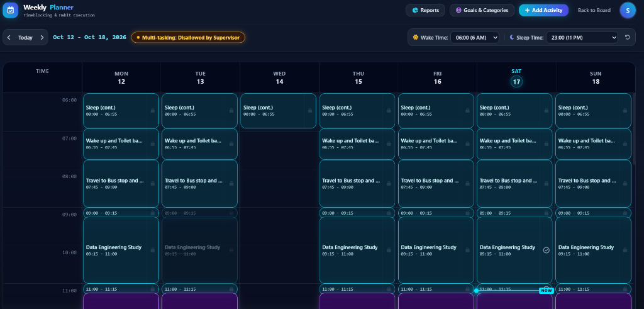Screen dimensions: 644x309
Task: Click the moon icon beside Sleep Time
Action: point(512,37)
